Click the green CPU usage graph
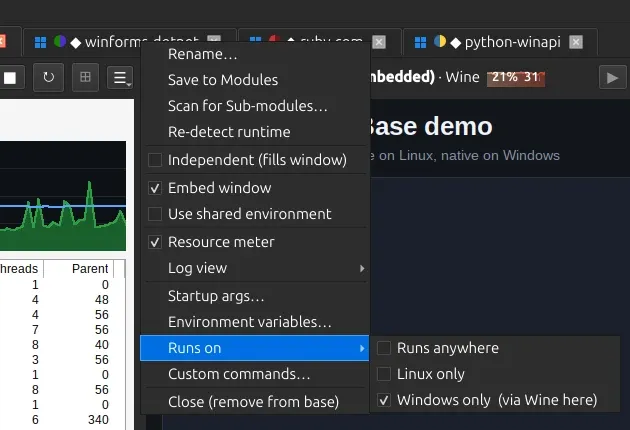Viewport: 630px width, 430px height. (x=63, y=196)
